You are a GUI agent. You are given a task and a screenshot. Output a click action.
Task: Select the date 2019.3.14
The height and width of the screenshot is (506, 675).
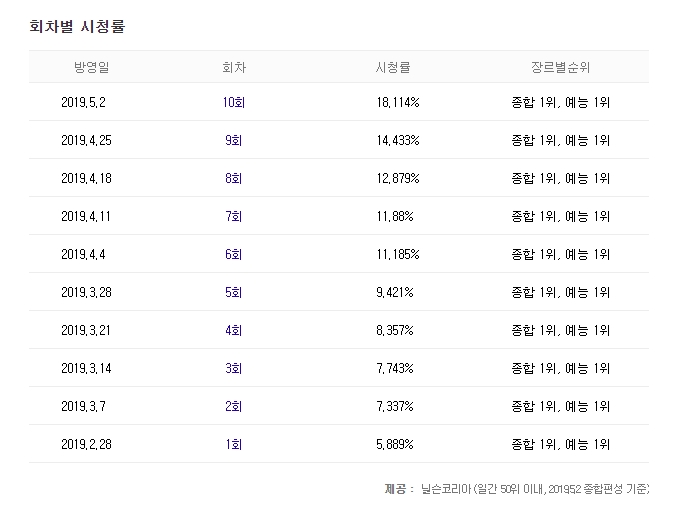(86, 368)
